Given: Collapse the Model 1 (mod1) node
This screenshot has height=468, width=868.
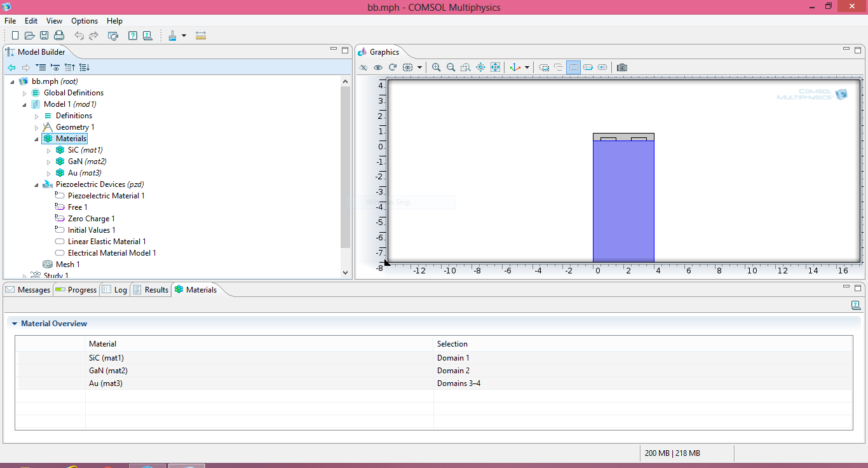Looking at the screenshot, I should 24,104.
